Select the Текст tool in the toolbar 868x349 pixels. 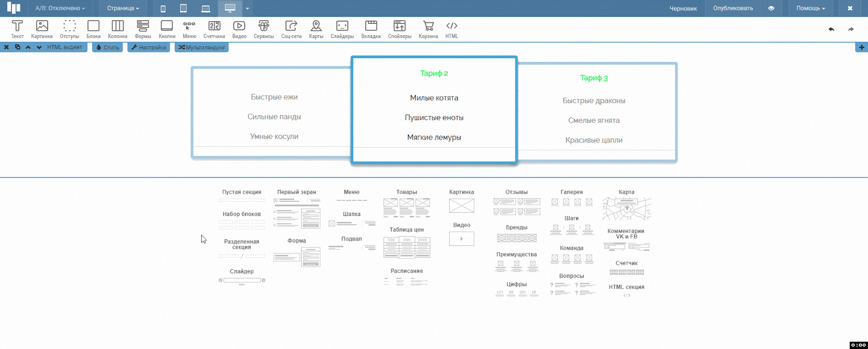[17, 29]
